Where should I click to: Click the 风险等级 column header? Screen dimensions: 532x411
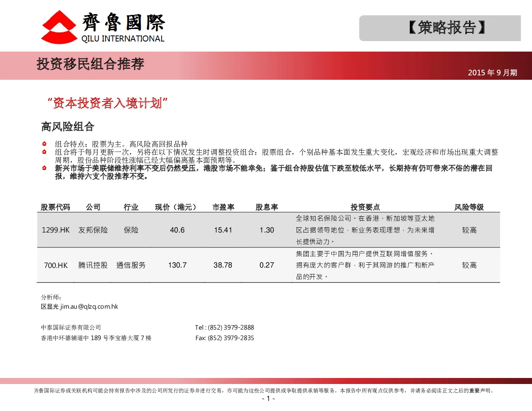pos(469,207)
